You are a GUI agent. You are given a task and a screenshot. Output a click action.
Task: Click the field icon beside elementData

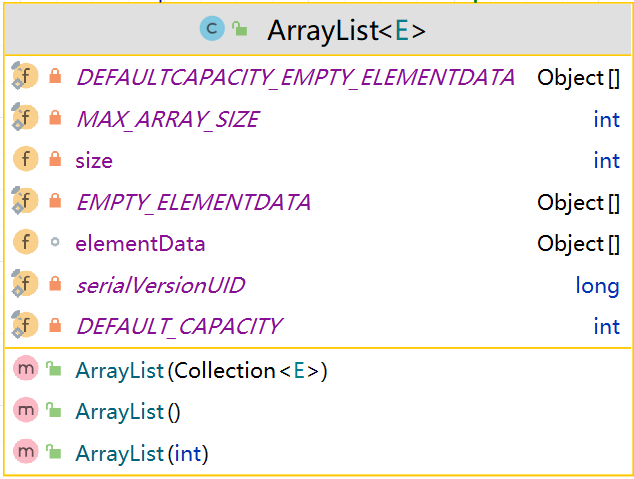(26, 243)
